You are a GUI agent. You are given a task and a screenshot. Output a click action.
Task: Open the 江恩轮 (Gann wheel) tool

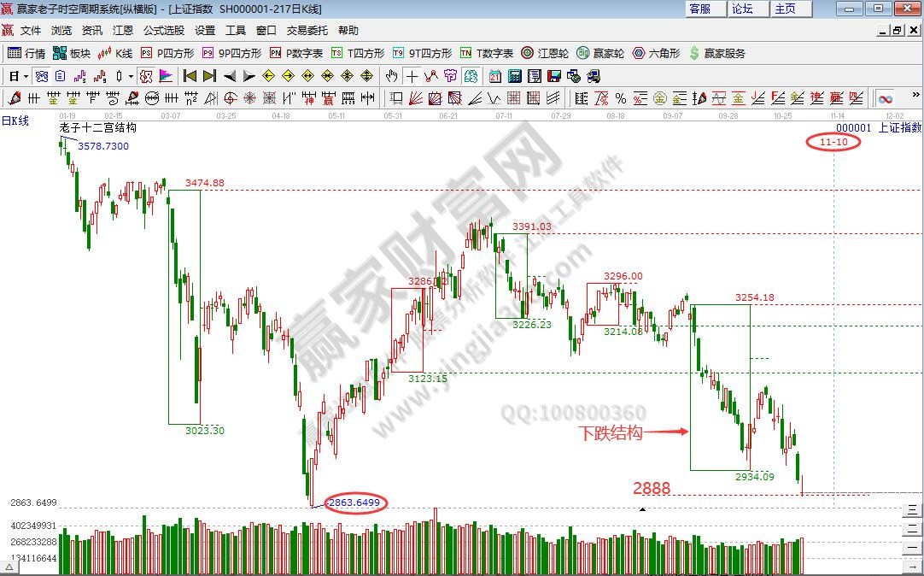pyautogui.click(x=545, y=53)
